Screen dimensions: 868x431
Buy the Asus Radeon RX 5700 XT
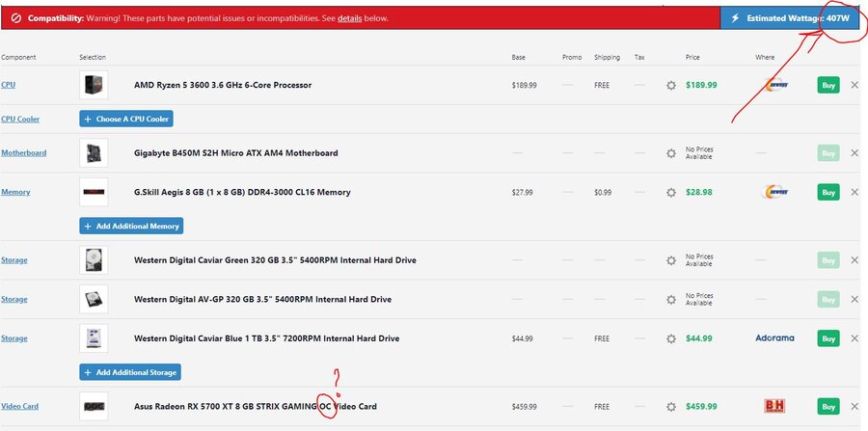[x=828, y=407]
